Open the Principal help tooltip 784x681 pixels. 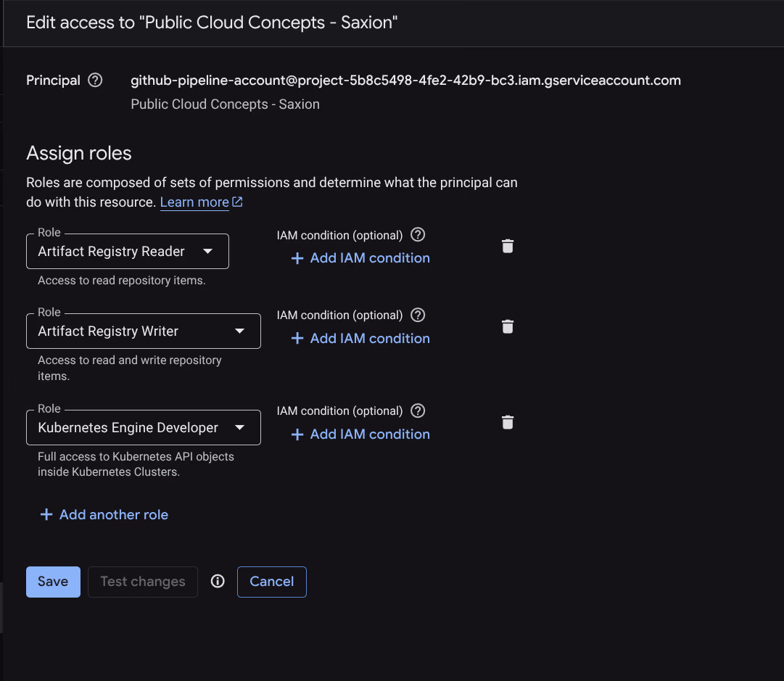pyautogui.click(x=95, y=80)
